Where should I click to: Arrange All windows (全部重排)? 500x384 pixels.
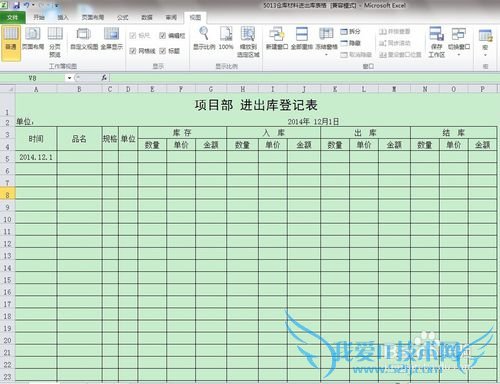[x=302, y=39]
